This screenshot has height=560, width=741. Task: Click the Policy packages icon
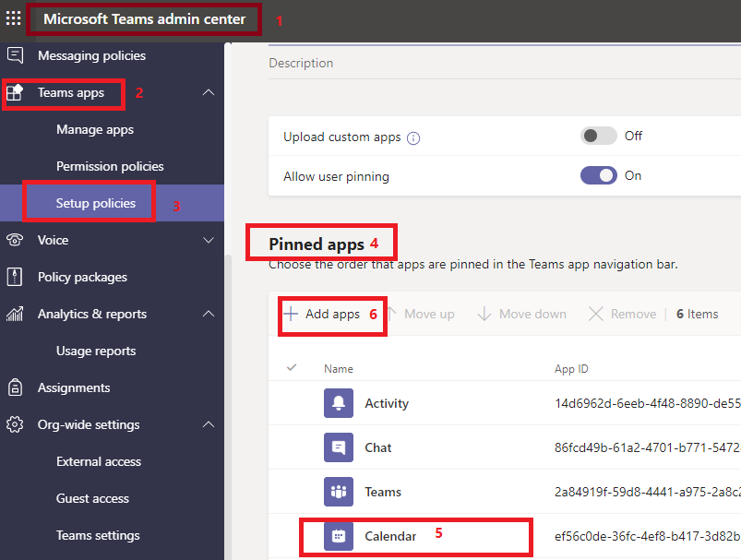click(15, 277)
